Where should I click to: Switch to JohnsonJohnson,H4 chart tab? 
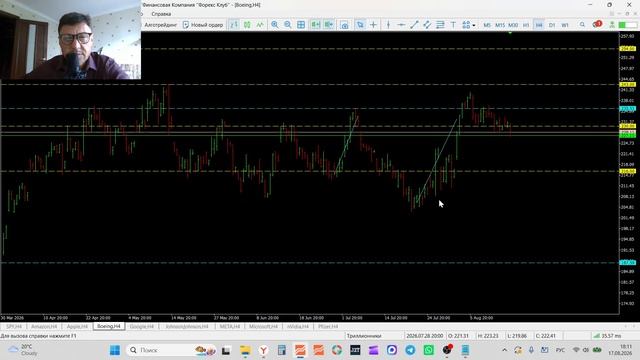pos(187,327)
